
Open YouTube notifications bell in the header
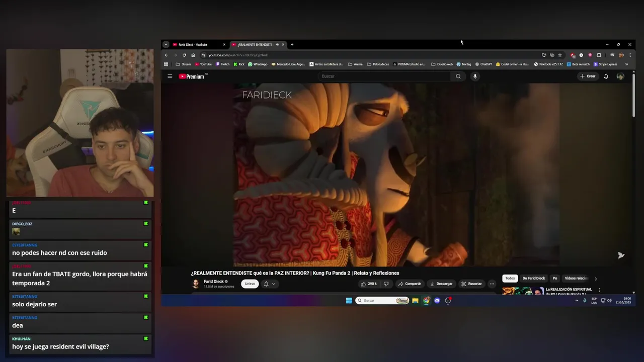pyautogui.click(x=606, y=76)
